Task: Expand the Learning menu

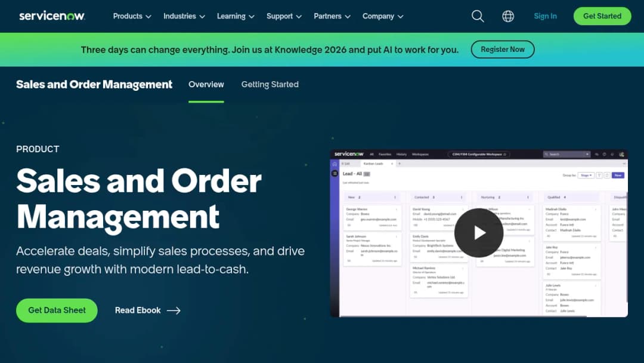Action: click(236, 16)
